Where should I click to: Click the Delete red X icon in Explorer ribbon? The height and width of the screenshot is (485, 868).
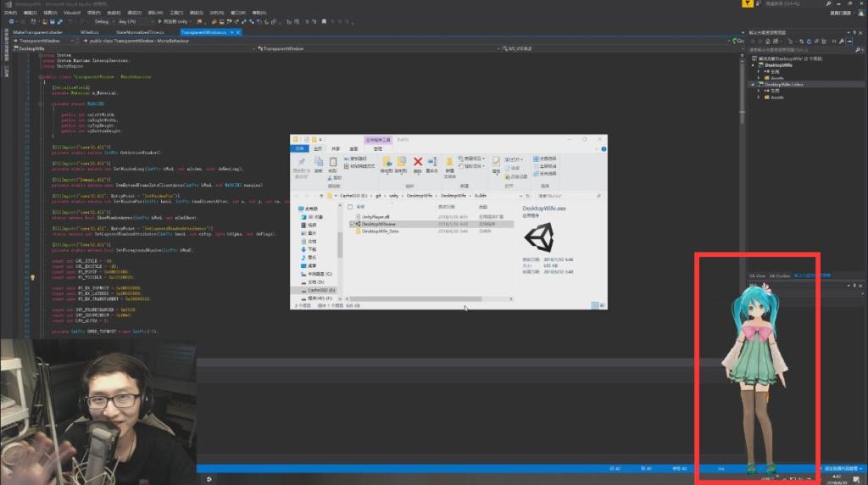point(418,162)
